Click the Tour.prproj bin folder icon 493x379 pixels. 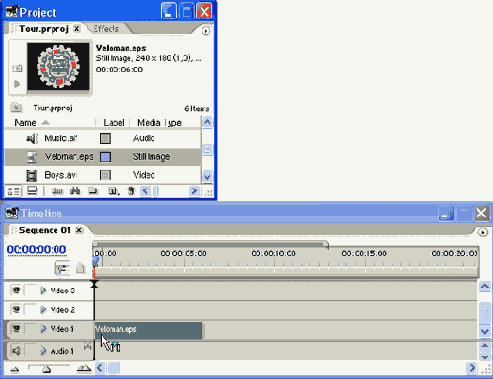pyautogui.click(x=16, y=108)
